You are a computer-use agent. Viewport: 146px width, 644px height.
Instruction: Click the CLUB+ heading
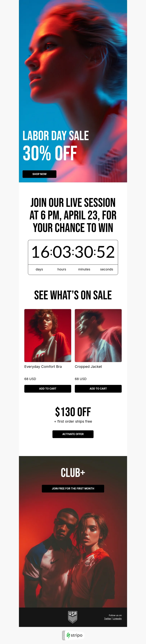pos(73,473)
